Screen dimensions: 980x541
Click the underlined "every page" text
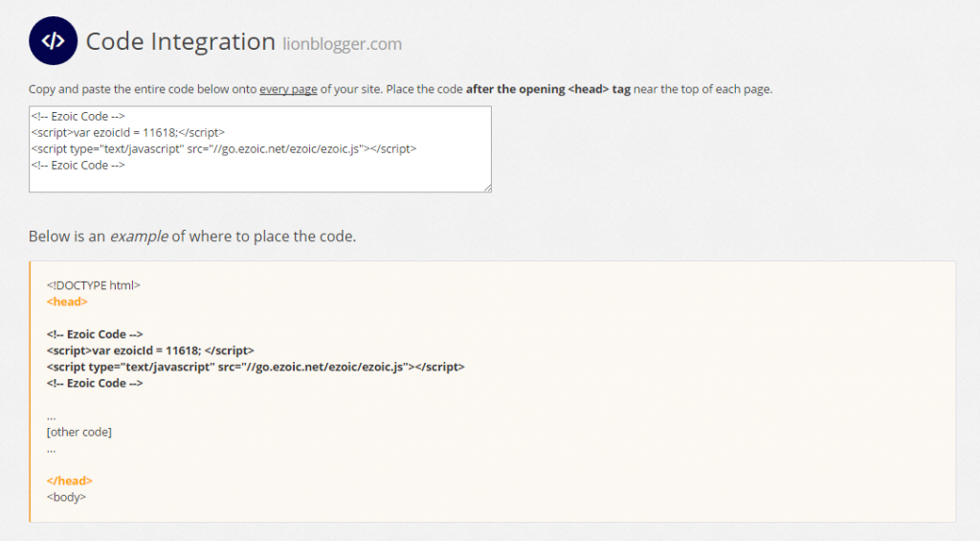[288, 89]
